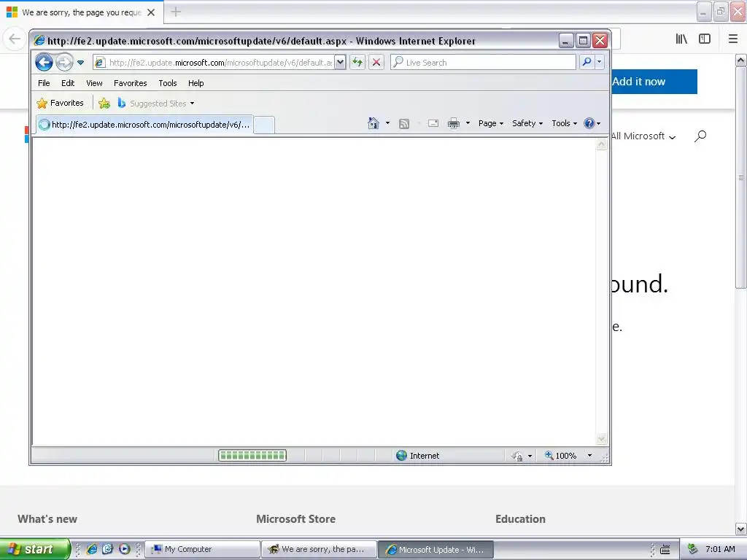
Task: Click the IE page scrollbar down arrow
Action: click(602, 438)
